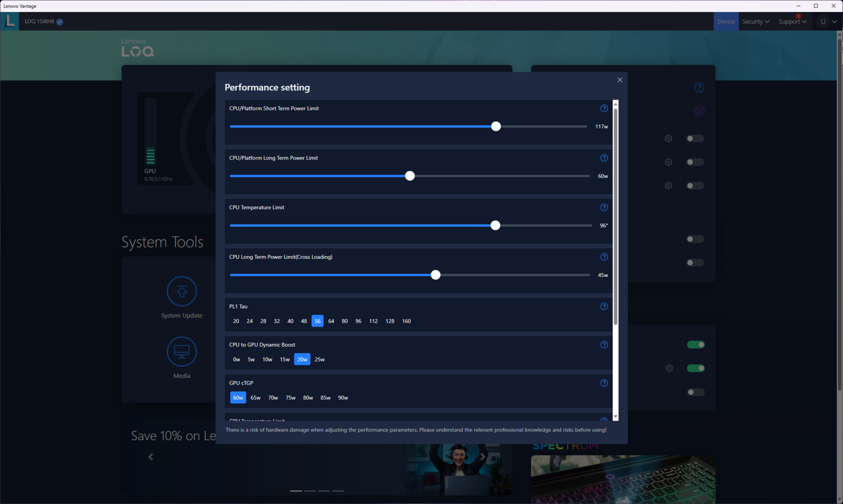Select 15w CPU to GPU Dynamic Boost
The height and width of the screenshot is (504, 843).
[285, 359]
